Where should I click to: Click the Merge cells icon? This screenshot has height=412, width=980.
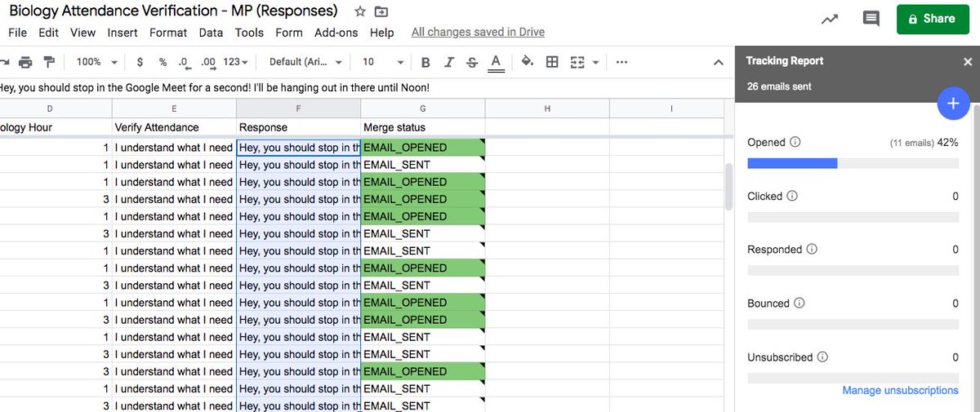577,62
